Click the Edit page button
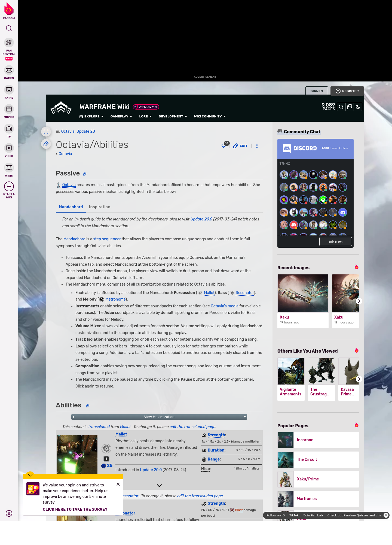 tap(240, 146)
